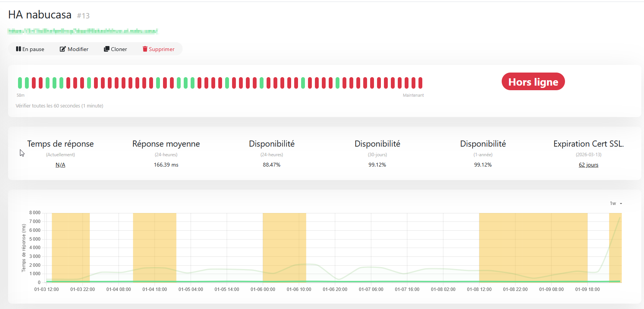
Task: Click the Maintenant heartbeat timeline label
Action: (x=413, y=95)
